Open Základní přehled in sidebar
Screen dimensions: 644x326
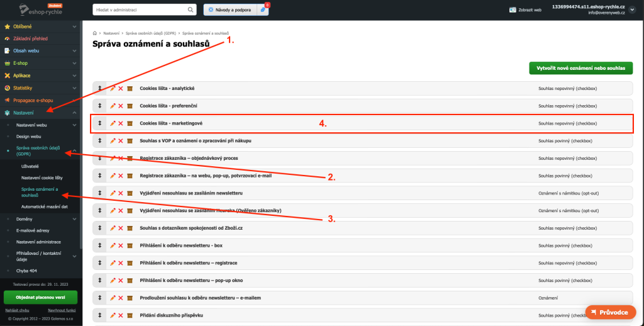pos(30,38)
